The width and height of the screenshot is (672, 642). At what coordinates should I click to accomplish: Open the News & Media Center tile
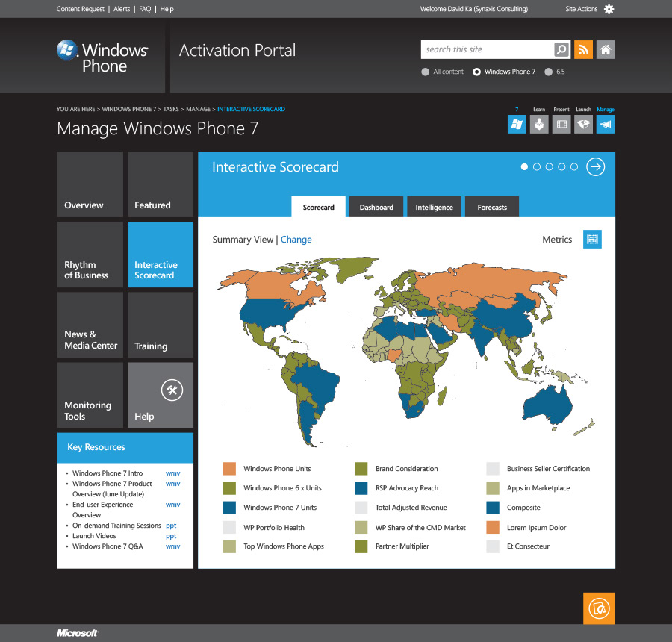[90, 325]
